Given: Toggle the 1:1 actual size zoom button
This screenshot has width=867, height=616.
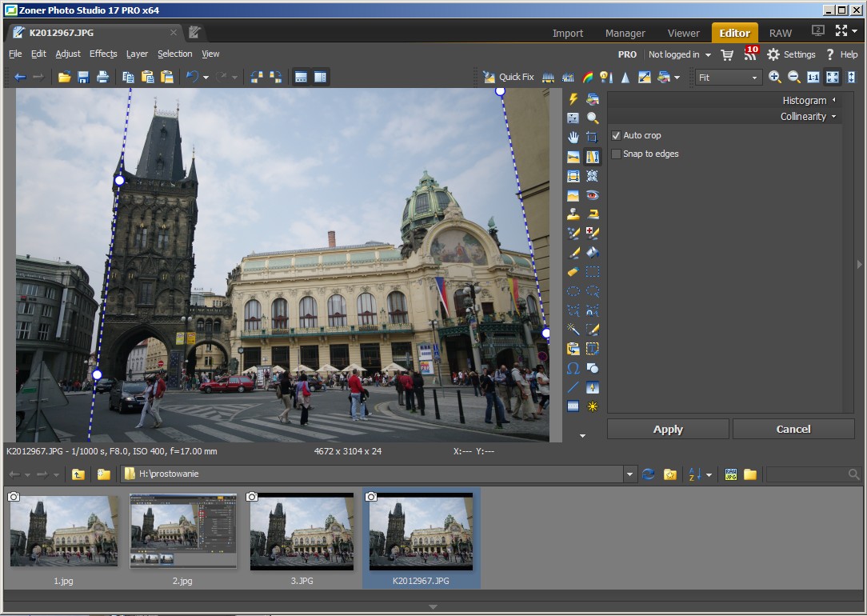Looking at the screenshot, I should (813, 78).
